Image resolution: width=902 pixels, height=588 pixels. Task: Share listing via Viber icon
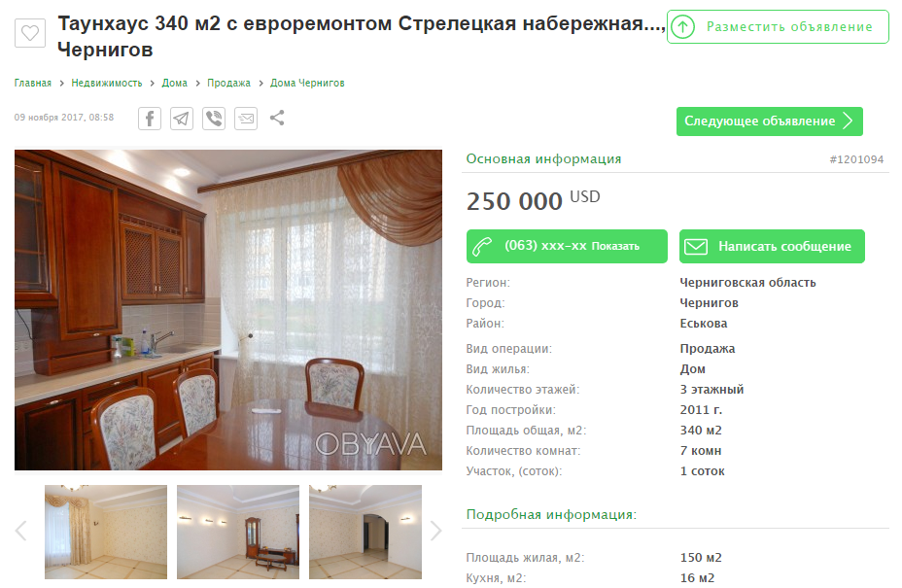pos(214,119)
